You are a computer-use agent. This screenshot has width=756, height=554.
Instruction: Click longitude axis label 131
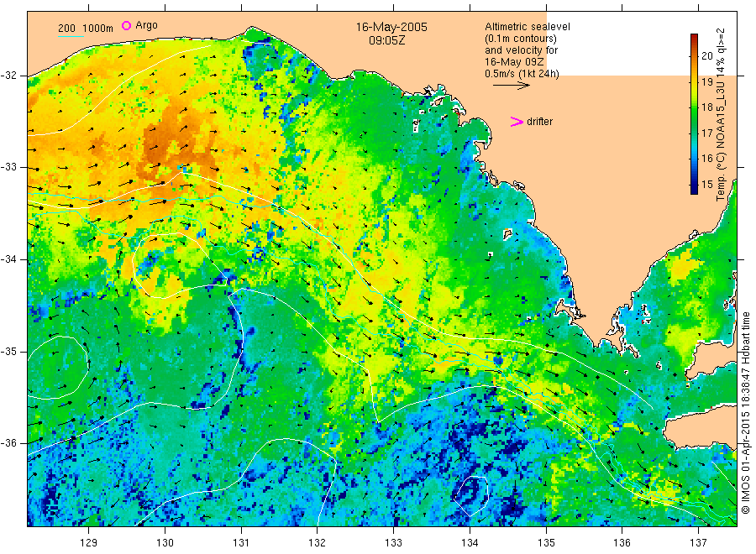[241, 542]
